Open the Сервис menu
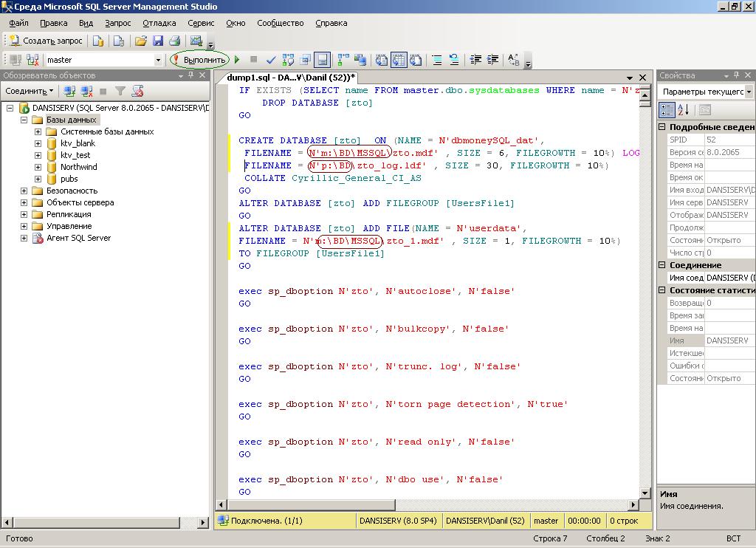The width and height of the screenshot is (756, 548). (x=201, y=23)
